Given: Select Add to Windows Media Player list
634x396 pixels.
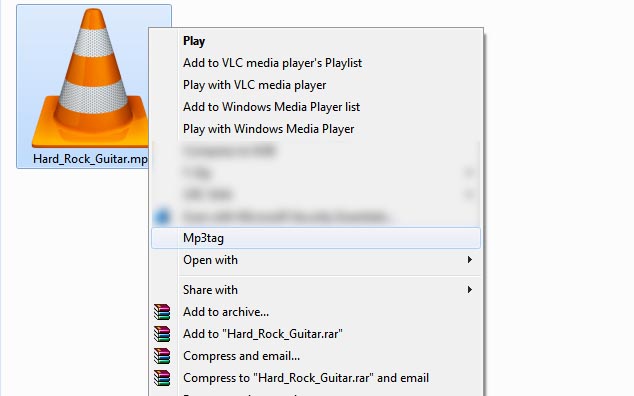Looking at the screenshot, I should (x=271, y=107).
